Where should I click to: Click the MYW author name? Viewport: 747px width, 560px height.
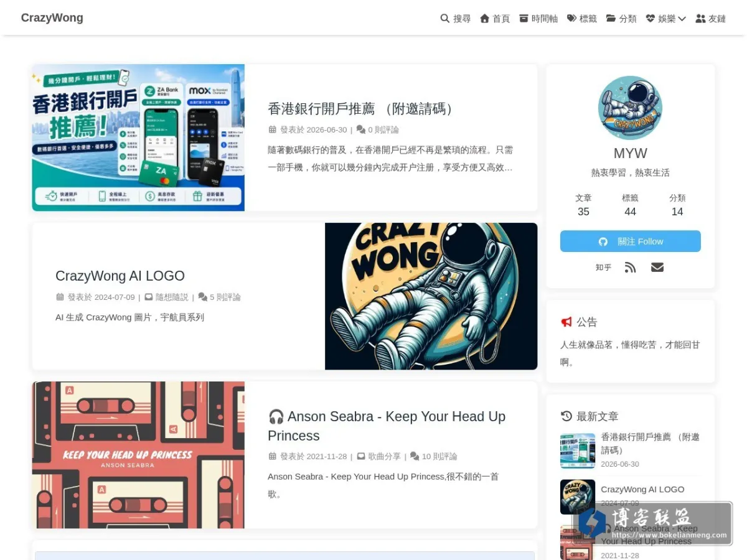(x=630, y=153)
